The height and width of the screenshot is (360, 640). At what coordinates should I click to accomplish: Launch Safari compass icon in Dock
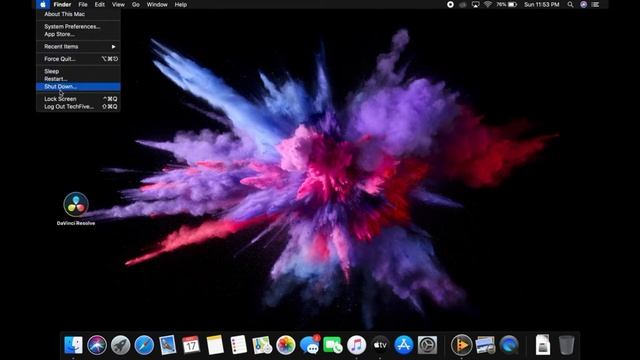coord(144,345)
